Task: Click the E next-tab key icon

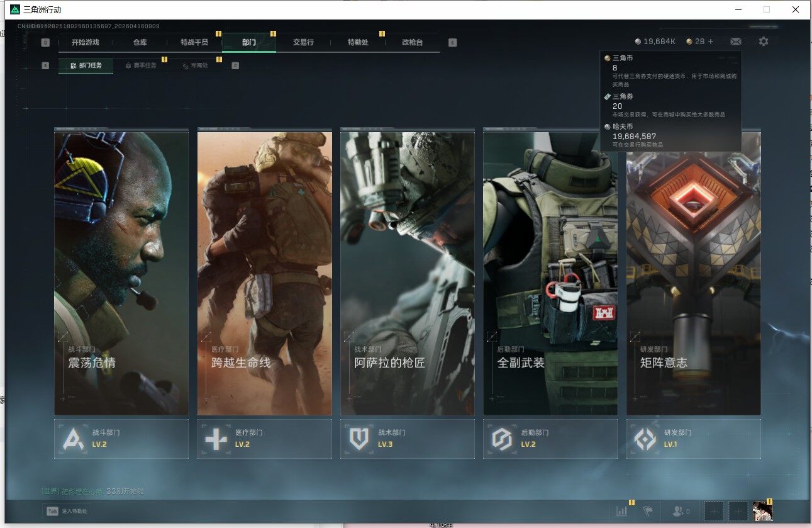Action: pos(453,43)
